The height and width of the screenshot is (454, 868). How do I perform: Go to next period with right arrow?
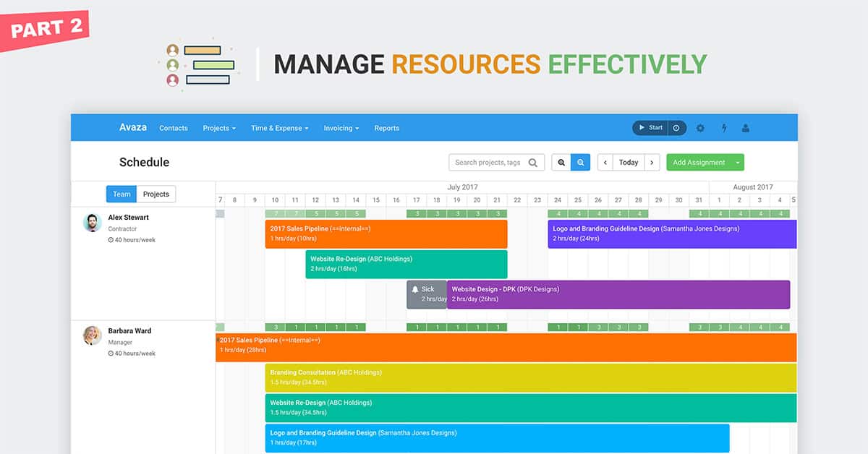(652, 163)
